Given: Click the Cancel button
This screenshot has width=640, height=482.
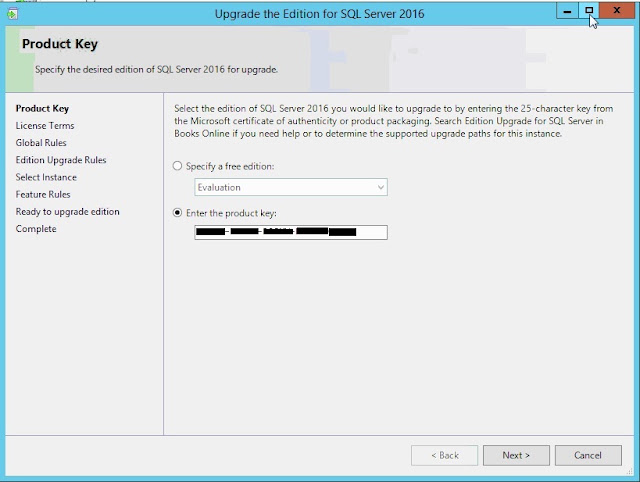Looking at the screenshot, I should pos(588,455).
